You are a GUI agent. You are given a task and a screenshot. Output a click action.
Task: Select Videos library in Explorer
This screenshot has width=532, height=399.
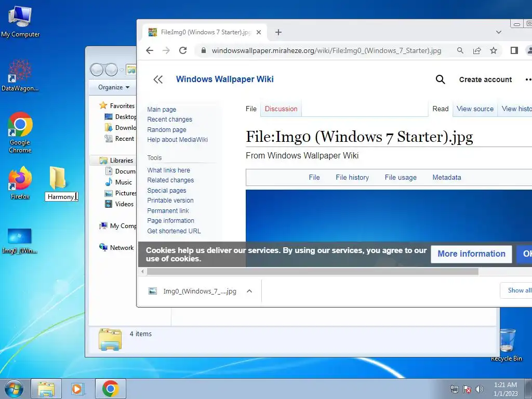click(x=119, y=204)
